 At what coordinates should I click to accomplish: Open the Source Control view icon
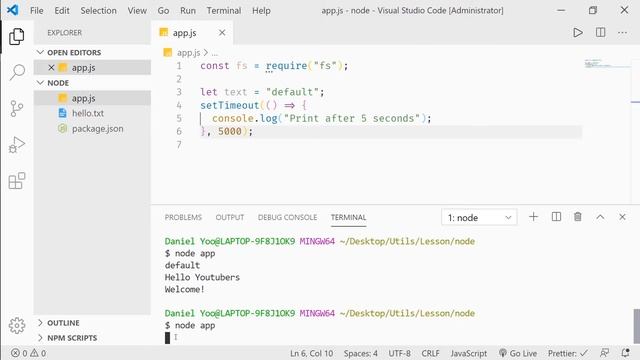(17, 109)
